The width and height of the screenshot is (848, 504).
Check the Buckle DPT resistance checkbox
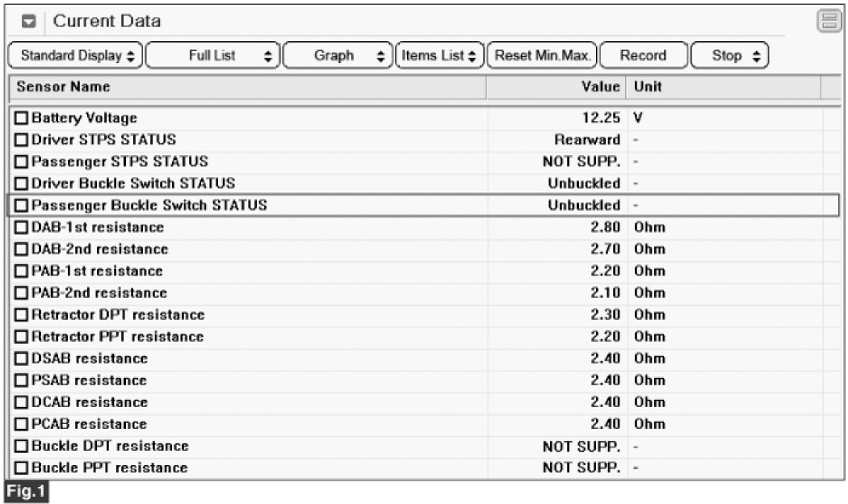pyautogui.click(x=21, y=446)
